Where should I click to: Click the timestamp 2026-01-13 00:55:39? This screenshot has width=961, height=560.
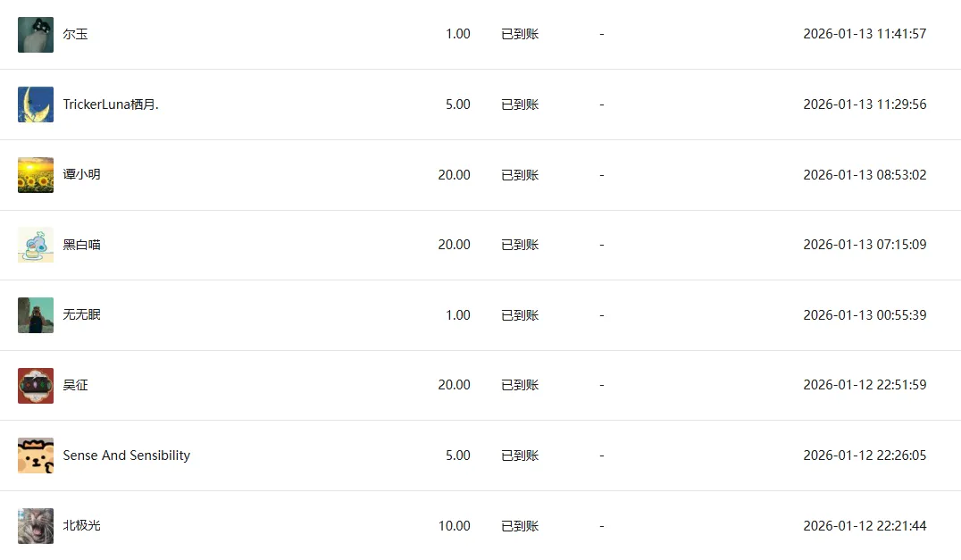point(864,315)
